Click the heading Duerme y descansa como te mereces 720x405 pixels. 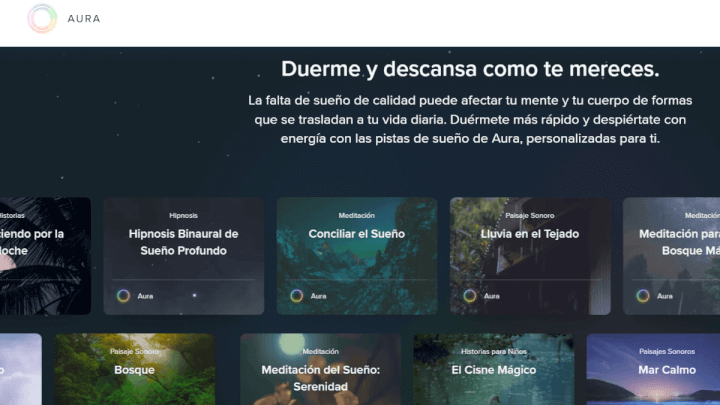[470, 69]
